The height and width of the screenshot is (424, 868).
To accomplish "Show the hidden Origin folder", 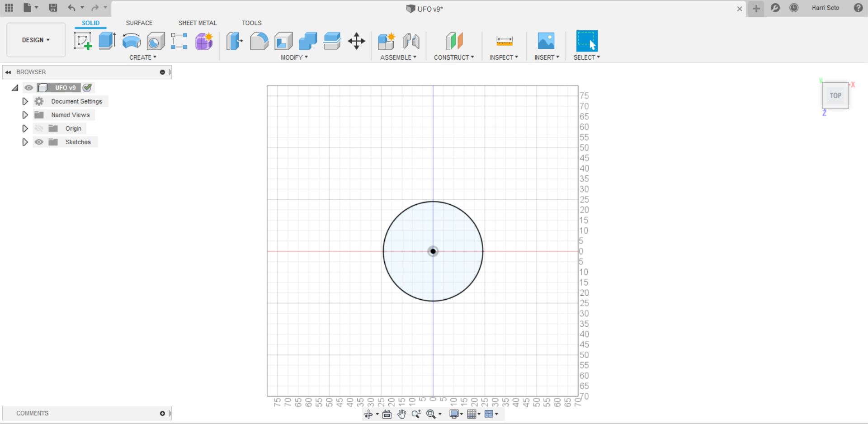I will pos(39,128).
